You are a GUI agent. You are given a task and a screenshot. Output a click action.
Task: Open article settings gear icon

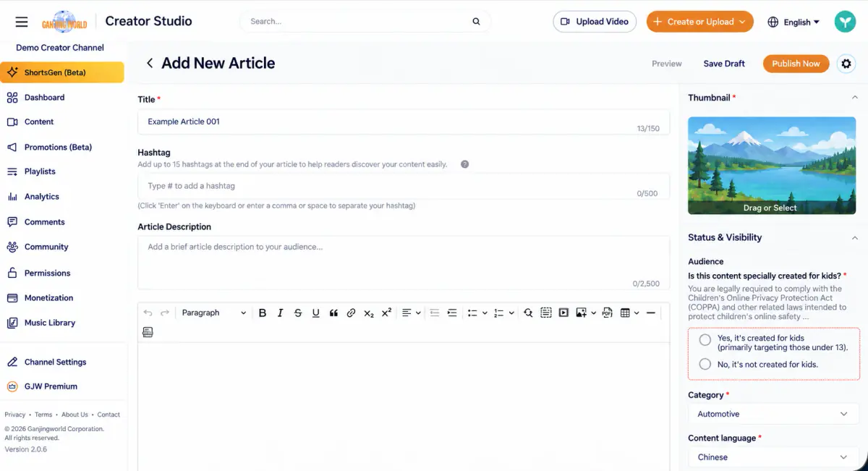click(846, 64)
